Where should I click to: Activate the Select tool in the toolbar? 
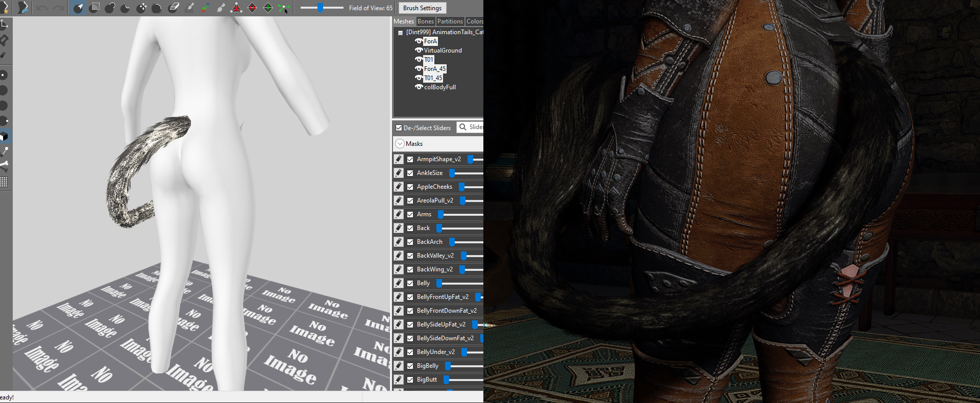click(78, 8)
